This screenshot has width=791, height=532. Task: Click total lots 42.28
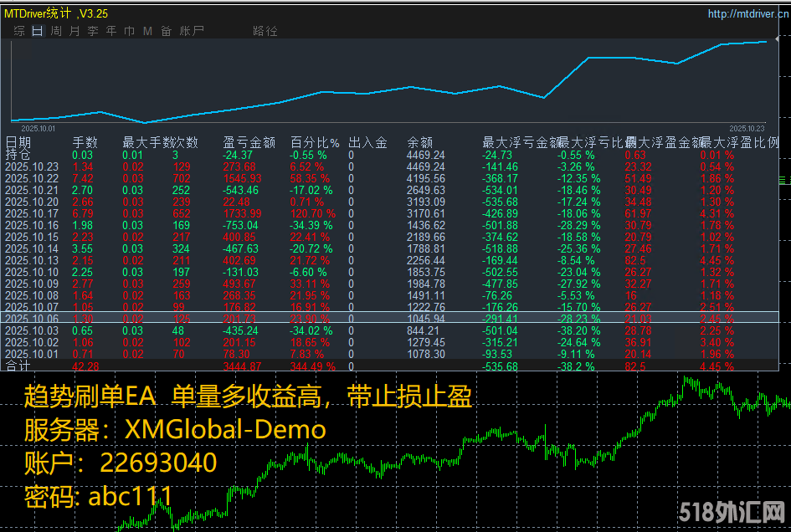[85, 366]
